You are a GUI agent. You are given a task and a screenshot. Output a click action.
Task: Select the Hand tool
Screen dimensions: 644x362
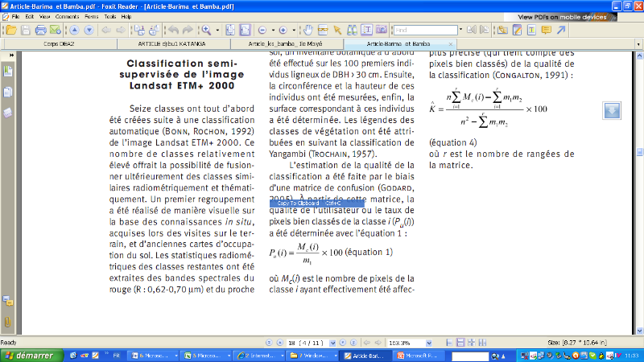[x=308, y=30]
